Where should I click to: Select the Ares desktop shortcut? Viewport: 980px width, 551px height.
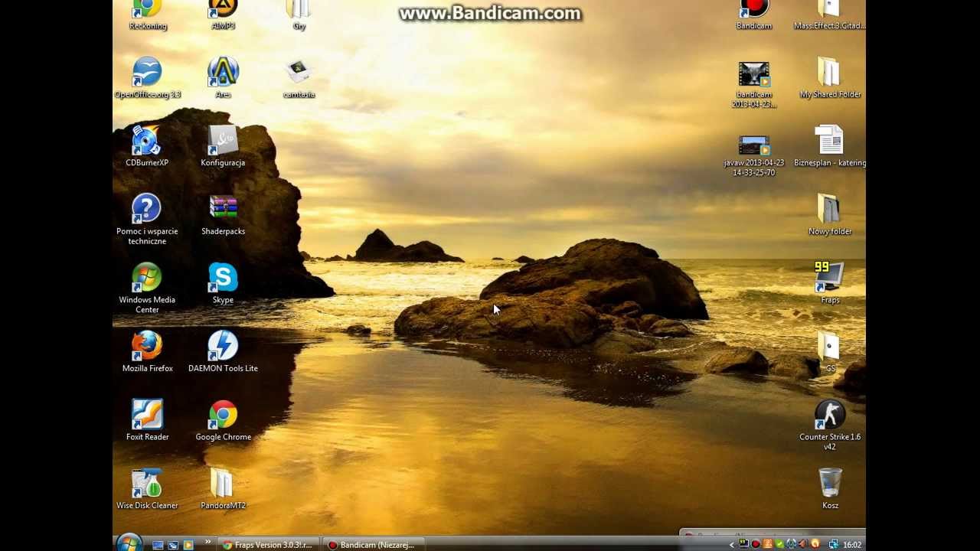pos(223,78)
